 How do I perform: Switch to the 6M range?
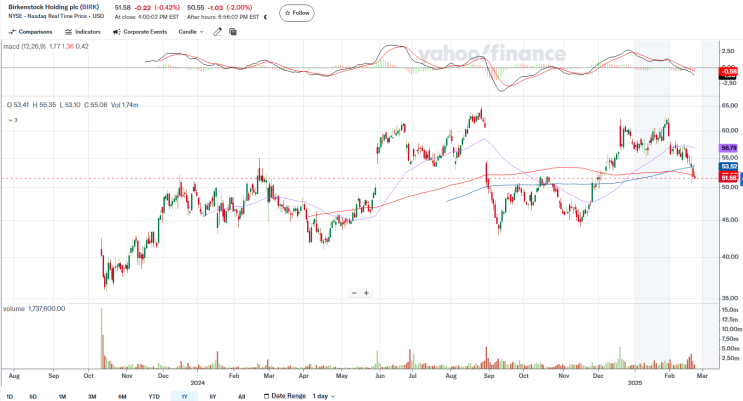(x=122, y=396)
